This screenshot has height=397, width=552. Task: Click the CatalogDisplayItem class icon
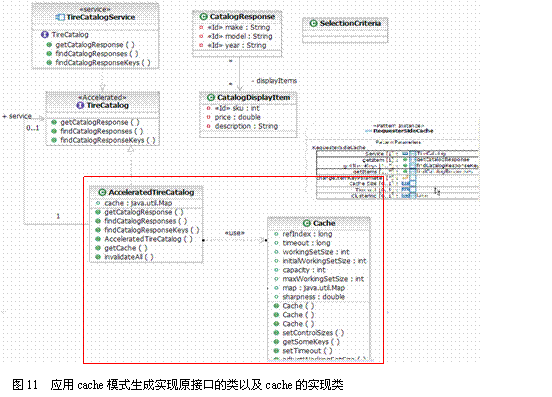click(211, 97)
